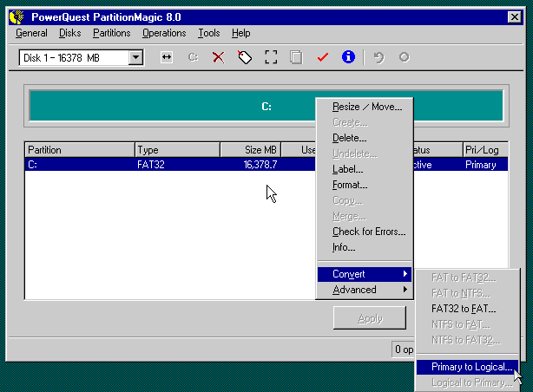
Task: Expand the Advanced submenu
Action: 364,290
